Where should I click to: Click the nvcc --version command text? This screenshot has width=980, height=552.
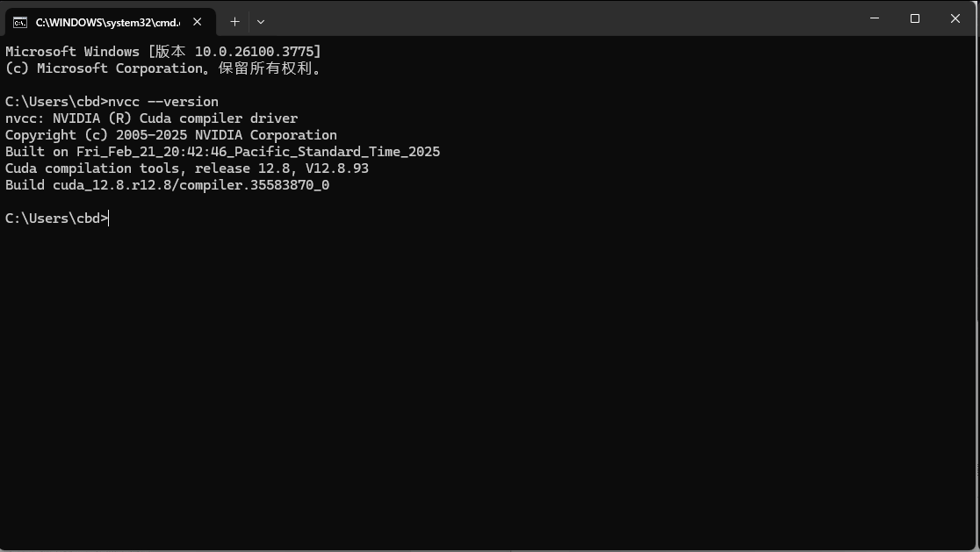[x=162, y=101]
